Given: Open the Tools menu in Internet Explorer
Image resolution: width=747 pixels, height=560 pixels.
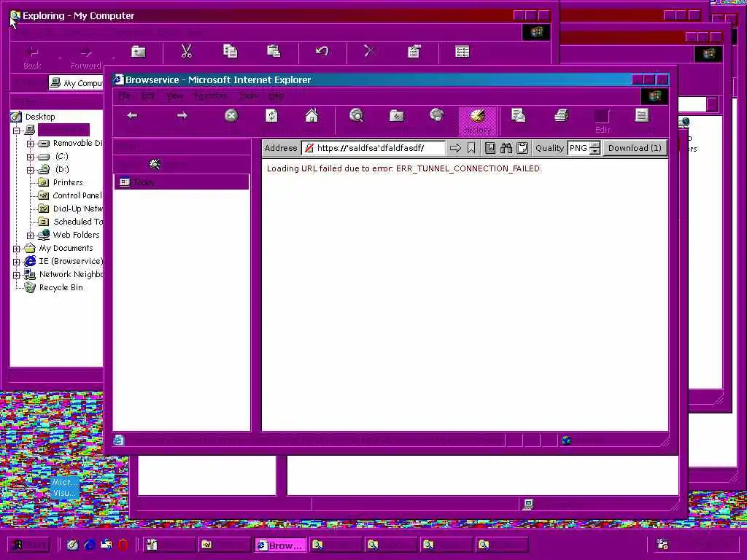Looking at the screenshot, I should [248, 96].
